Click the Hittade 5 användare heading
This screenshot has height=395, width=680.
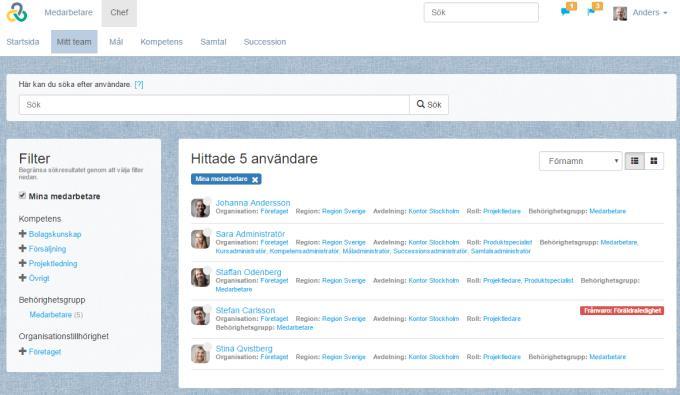[x=254, y=159]
